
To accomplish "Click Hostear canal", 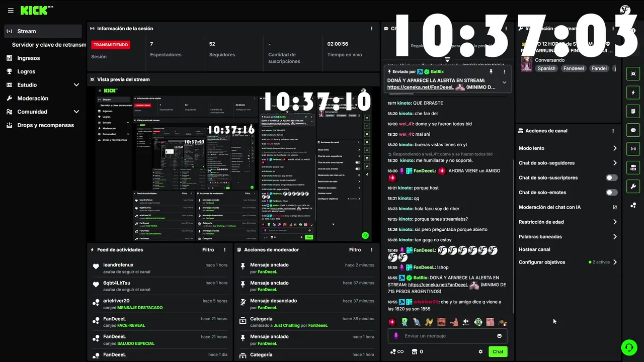I will (534, 249).
